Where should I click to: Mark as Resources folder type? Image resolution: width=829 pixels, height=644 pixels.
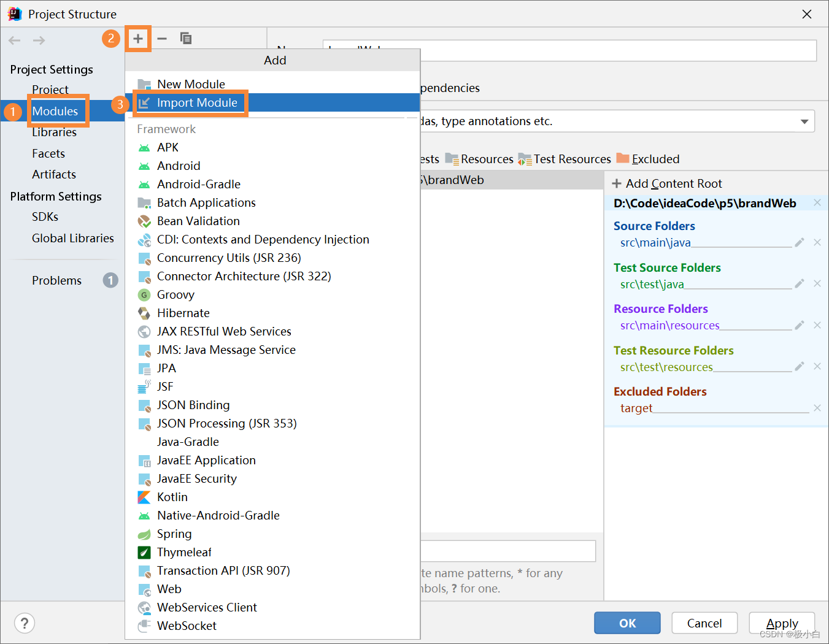(479, 159)
